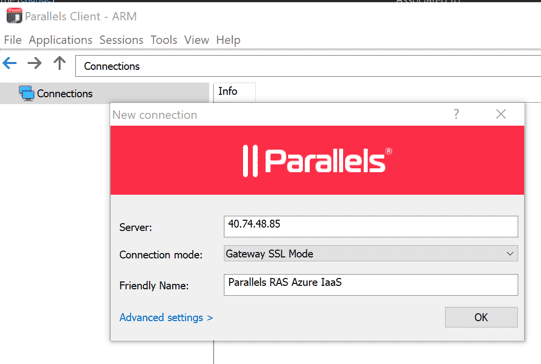Open Advanced settings link
541x364 pixels.
click(x=166, y=317)
